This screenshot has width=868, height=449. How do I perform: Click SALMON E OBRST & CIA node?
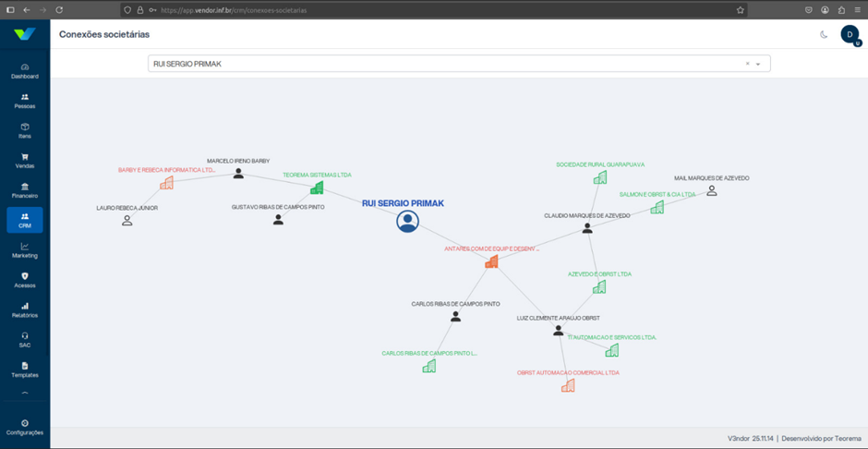tap(657, 207)
